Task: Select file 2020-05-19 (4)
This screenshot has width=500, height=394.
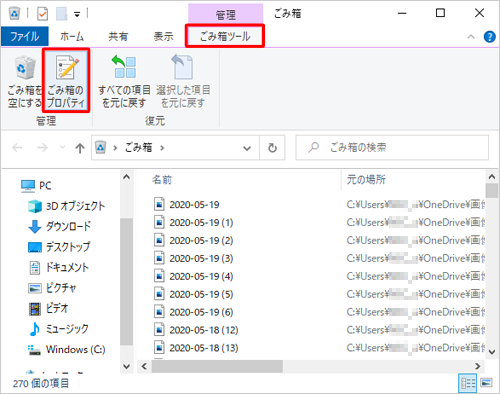Action: 201,276
